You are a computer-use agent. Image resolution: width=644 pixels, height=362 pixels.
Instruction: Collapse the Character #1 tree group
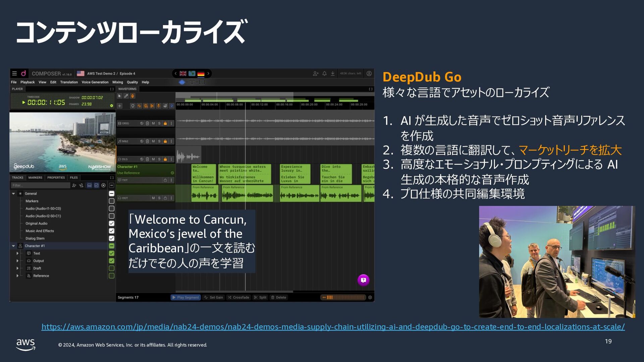click(13, 246)
